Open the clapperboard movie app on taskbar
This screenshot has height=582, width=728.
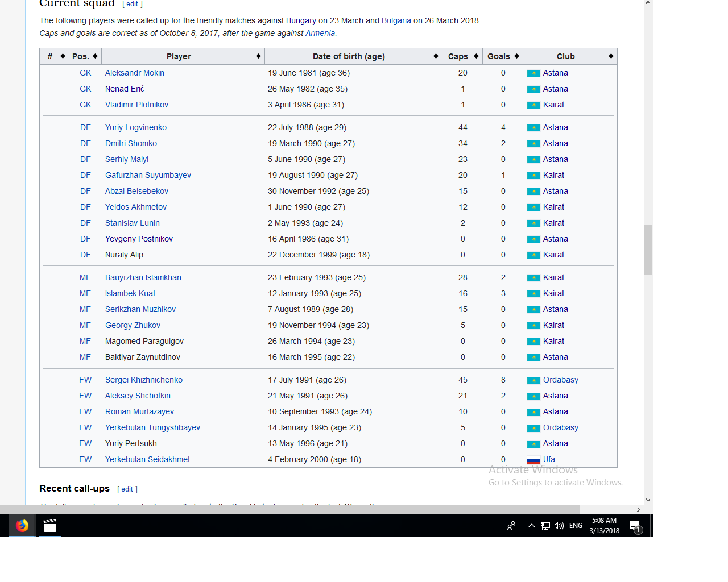50,526
